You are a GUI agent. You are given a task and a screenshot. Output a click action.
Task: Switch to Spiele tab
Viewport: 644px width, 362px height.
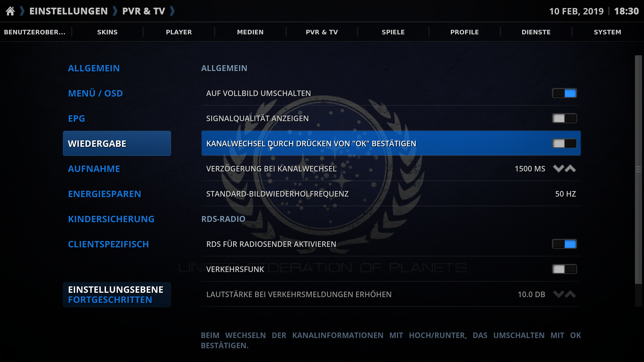(393, 32)
